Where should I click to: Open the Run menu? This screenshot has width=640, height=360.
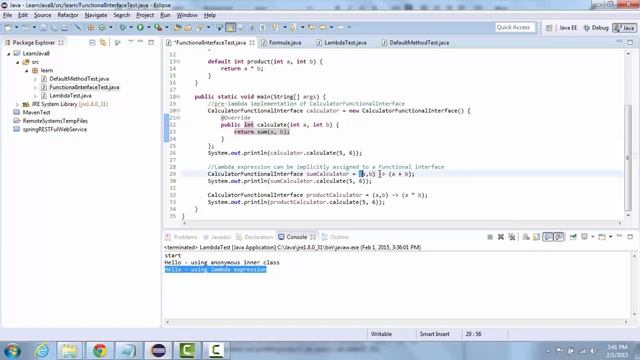[165, 15]
